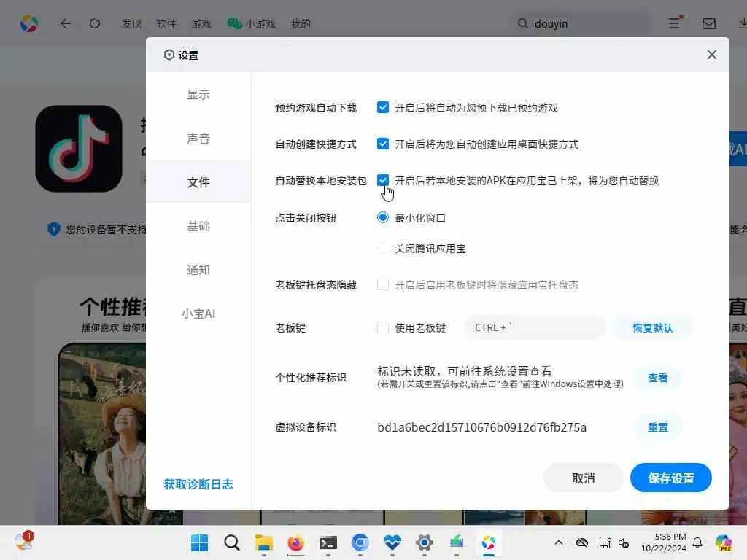Go back with the arrow icon
747x560 pixels.
pyautogui.click(x=66, y=23)
